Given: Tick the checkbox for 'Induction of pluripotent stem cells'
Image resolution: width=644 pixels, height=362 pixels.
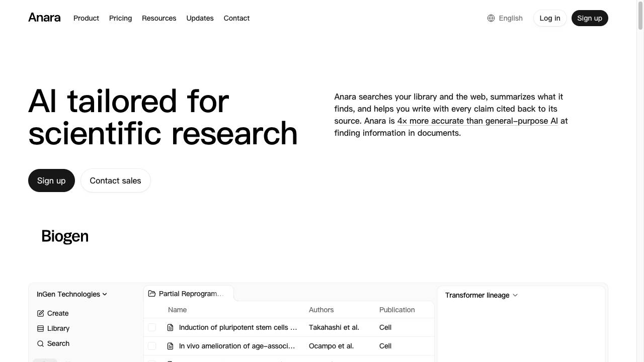Looking at the screenshot, I should [x=152, y=327].
